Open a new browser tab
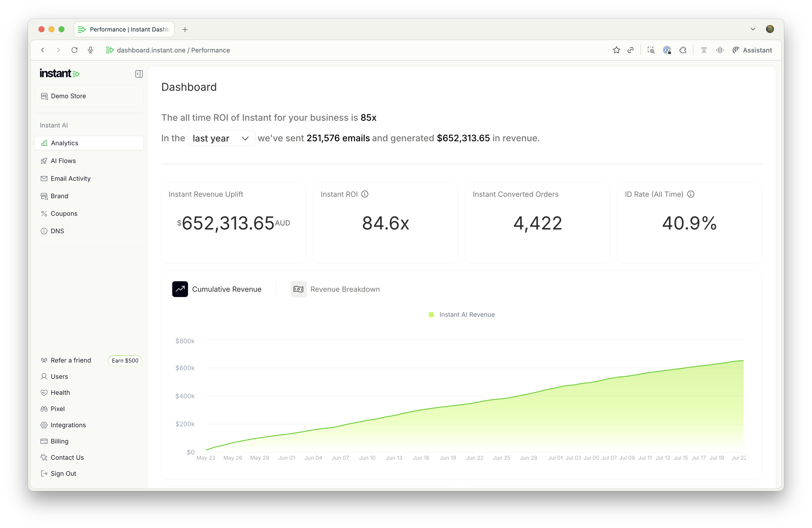Screen dimensions: 812x528 185,29
